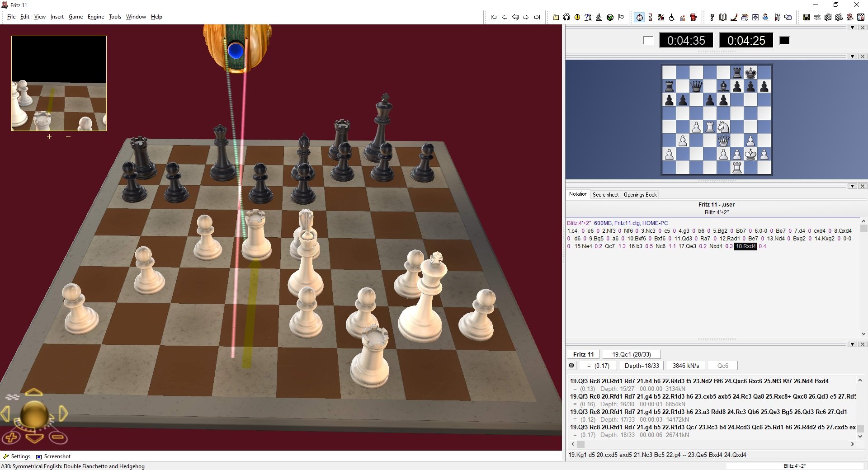
Task: Zoom out 3D board with circled minus
Action: coord(57,437)
